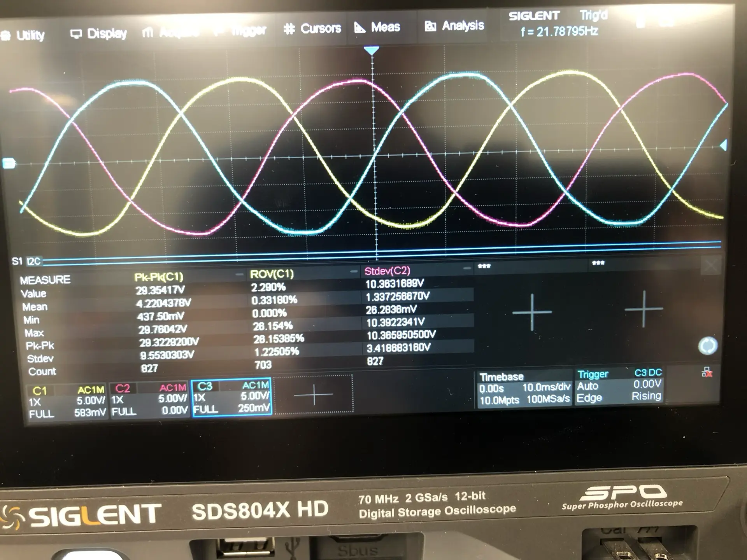Click the network status icon
Image resolution: width=747 pixels, height=560 pixels.
click(707, 373)
